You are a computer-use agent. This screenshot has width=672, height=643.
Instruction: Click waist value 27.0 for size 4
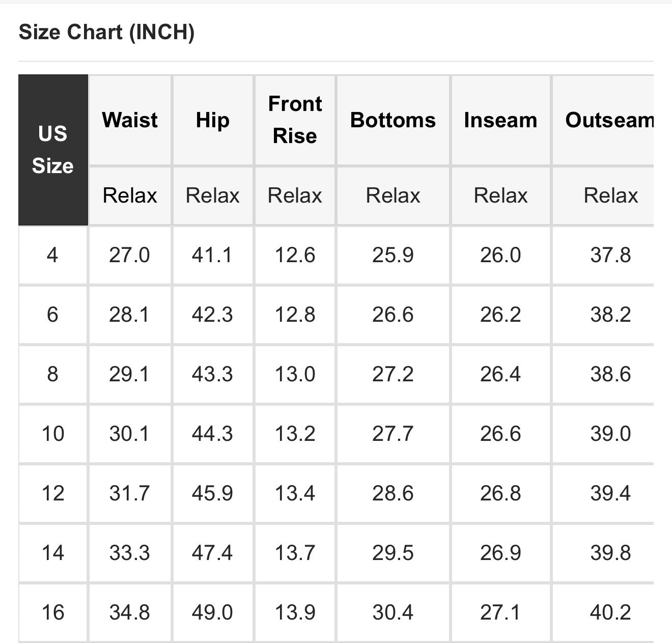130,255
